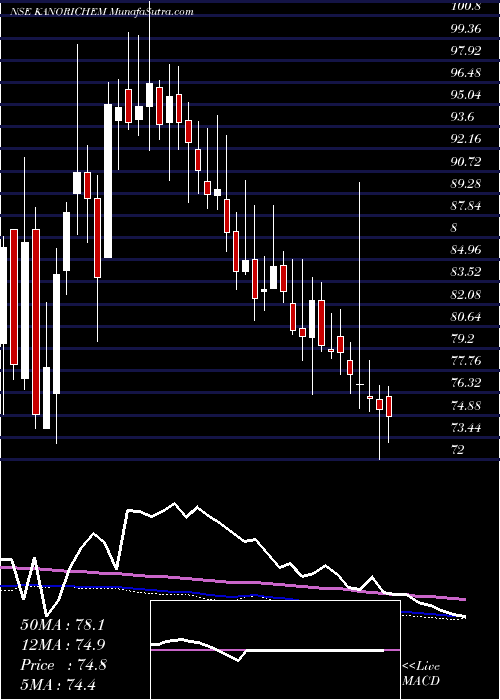The image size is (500, 700).
Task: Click the 93.6 price axis label
Action: (462, 117)
